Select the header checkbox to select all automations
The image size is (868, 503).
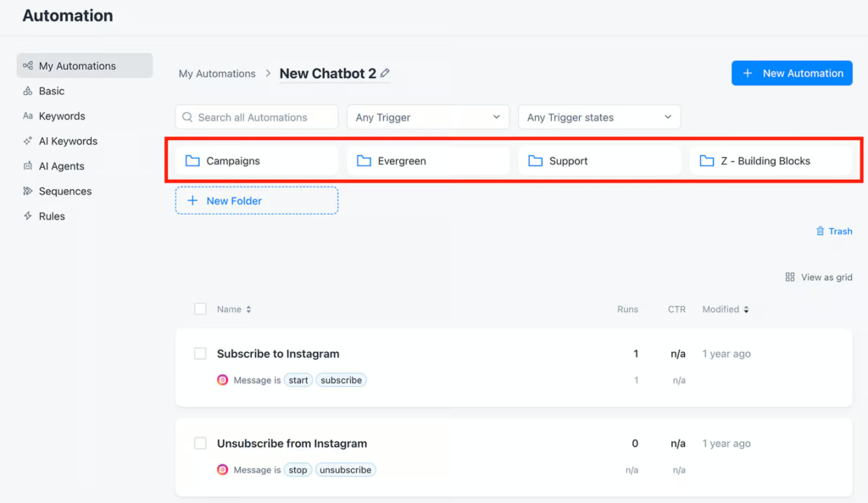click(x=199, y=309)
